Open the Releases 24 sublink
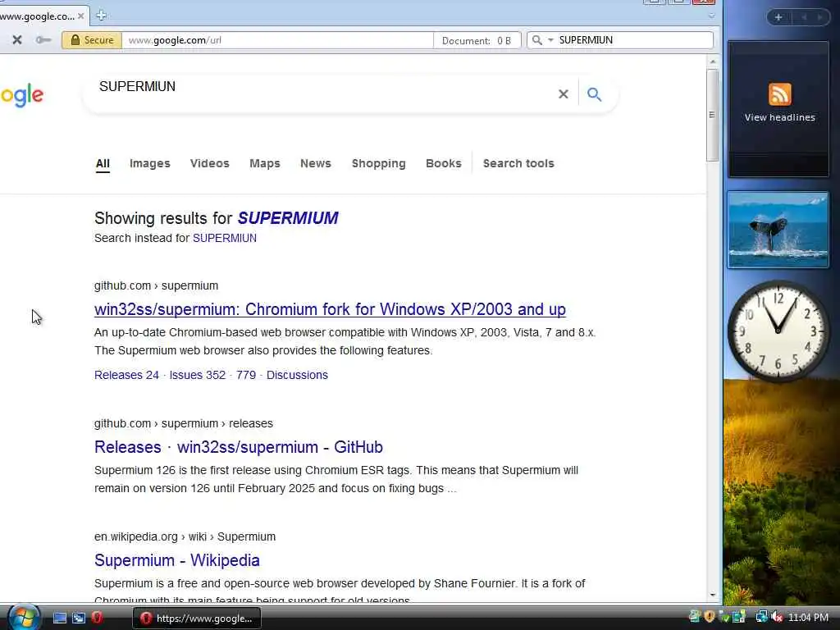This screenshot has height=630, width=840. (126, 375)
